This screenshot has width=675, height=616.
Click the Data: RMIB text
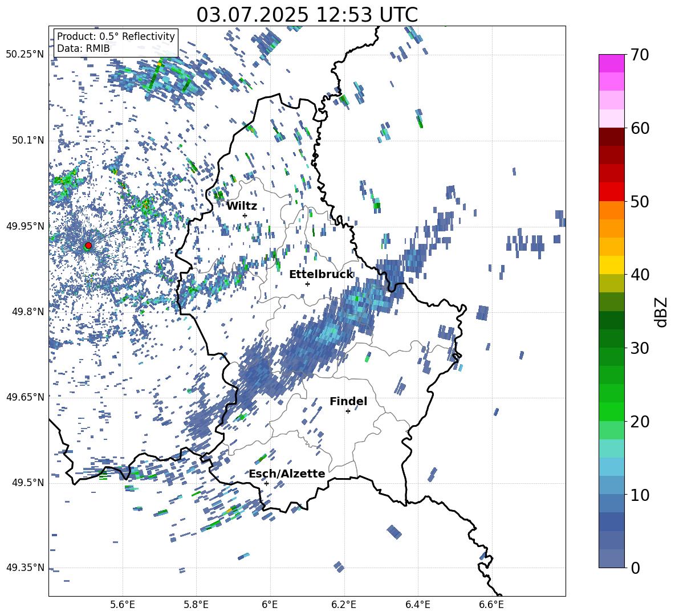pos(83,48)
